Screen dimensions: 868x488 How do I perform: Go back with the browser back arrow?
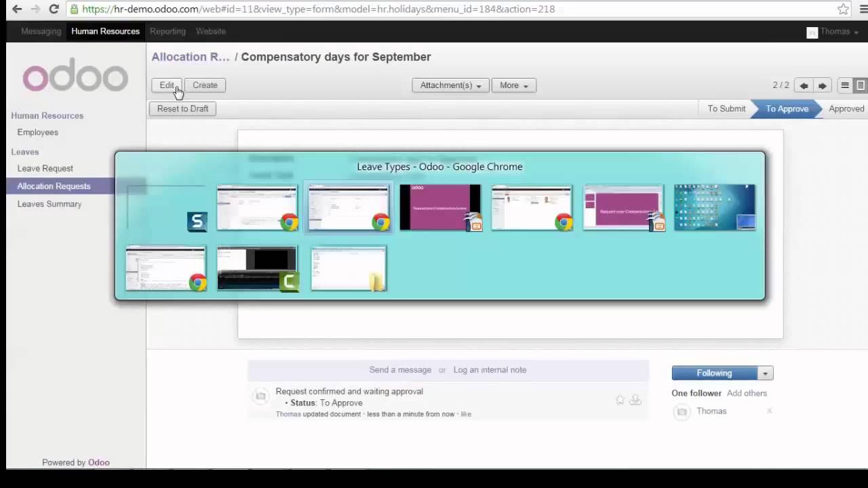(x=16, y=9)
